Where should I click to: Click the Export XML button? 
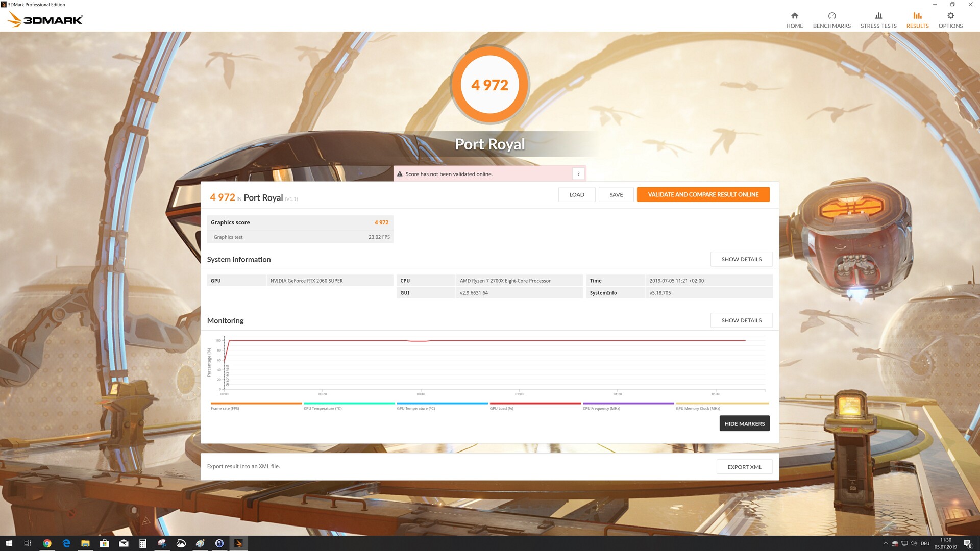point(744,467)
